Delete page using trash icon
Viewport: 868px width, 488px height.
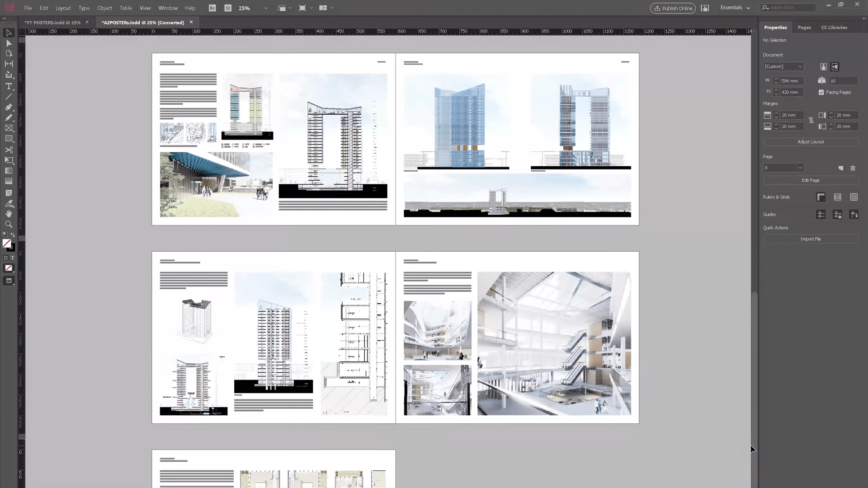pos(853,168)
